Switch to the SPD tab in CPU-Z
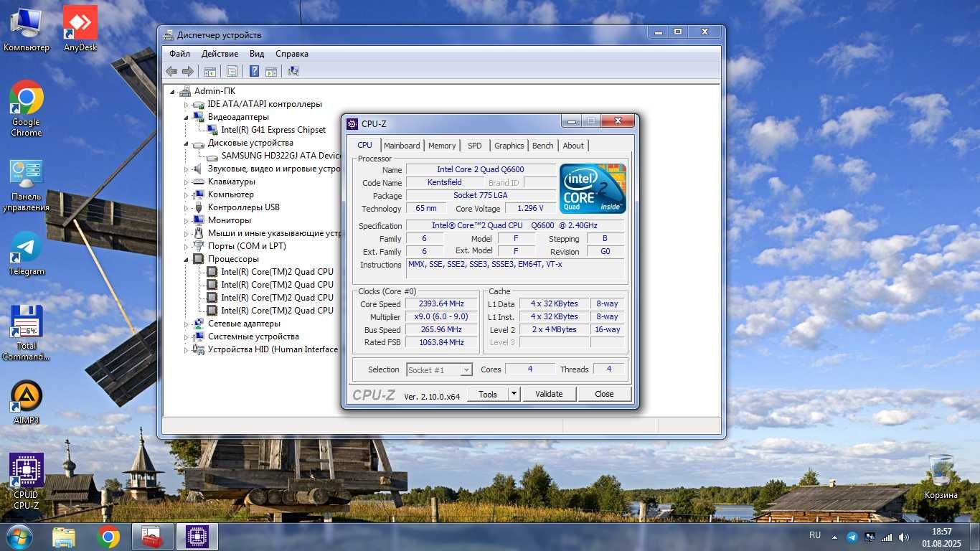 tap(475, 146)
